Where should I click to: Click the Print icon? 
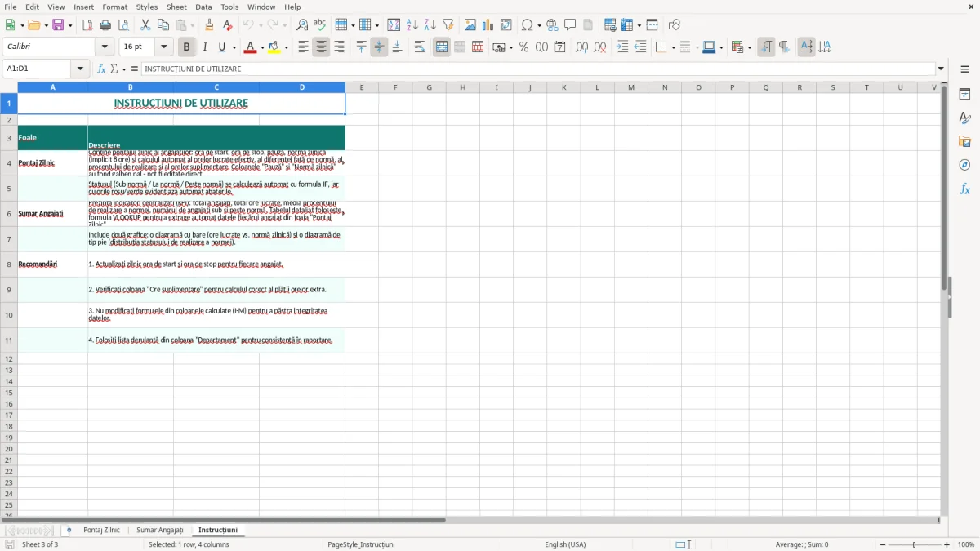pos(105,25)
